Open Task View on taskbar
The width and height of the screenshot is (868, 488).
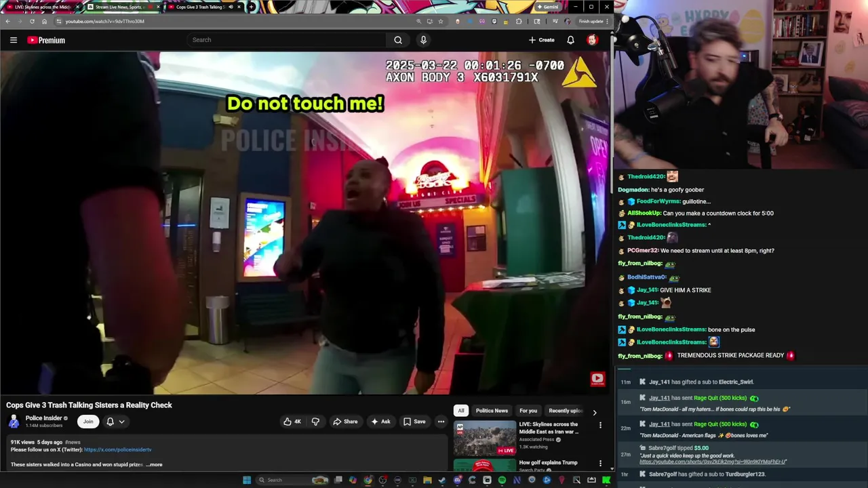point(338,480)
